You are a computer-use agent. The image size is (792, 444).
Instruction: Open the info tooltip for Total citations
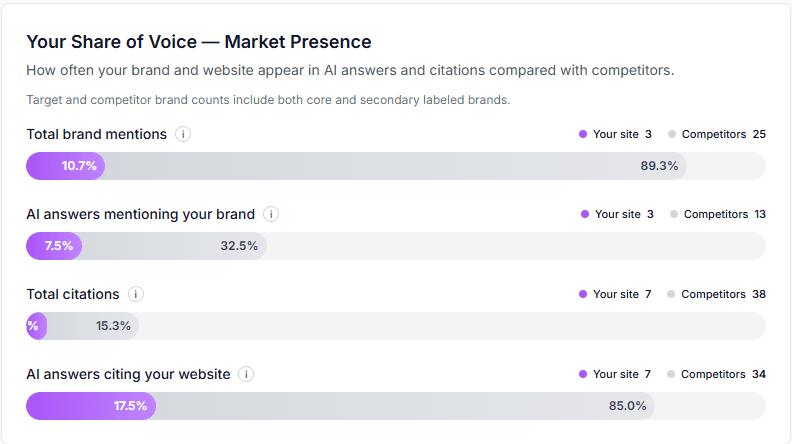[136, 294]
